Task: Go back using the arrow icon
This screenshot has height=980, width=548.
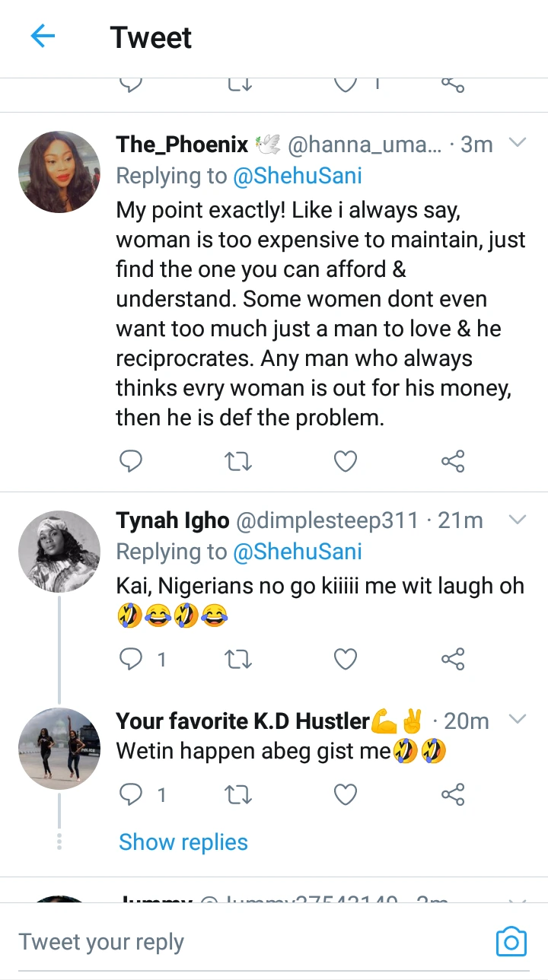Action: pyautogui.click(x=43, y=37)
